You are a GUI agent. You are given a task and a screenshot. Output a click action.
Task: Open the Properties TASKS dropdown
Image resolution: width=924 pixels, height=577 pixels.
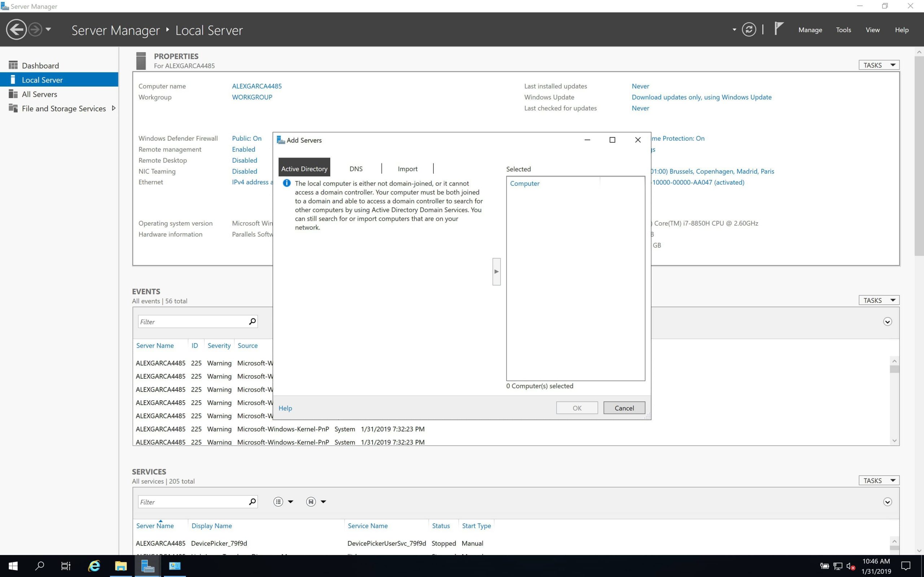point(879,65)
